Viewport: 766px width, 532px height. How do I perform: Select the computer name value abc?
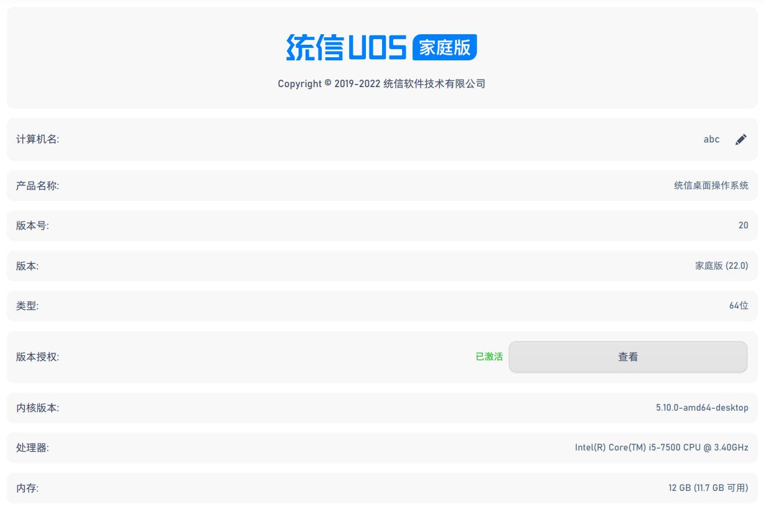pos(711,139)
